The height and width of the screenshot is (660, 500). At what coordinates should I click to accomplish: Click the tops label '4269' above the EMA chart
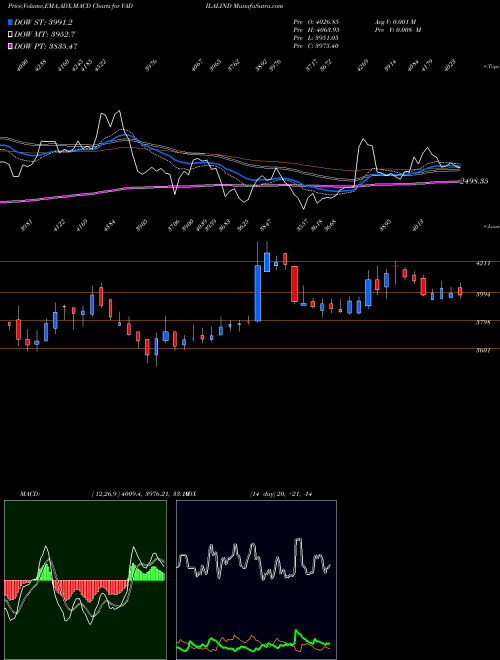(362, 64)
